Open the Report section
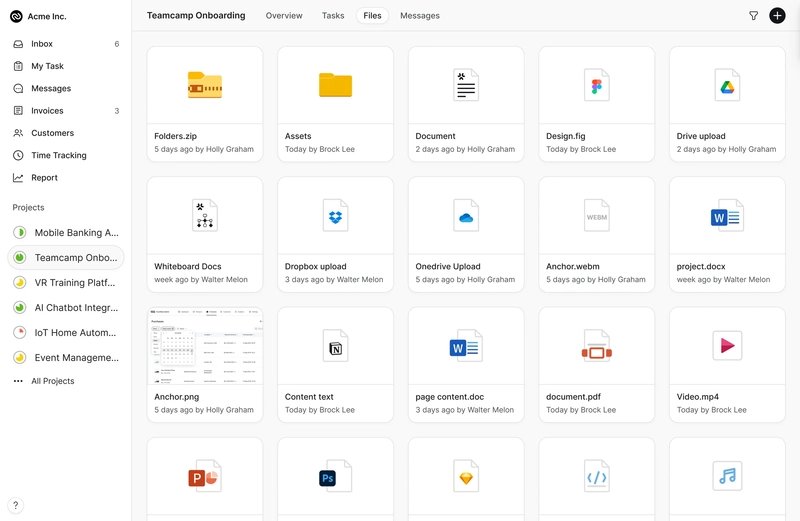The image size is (800, 521). click(x=44, y=178)
